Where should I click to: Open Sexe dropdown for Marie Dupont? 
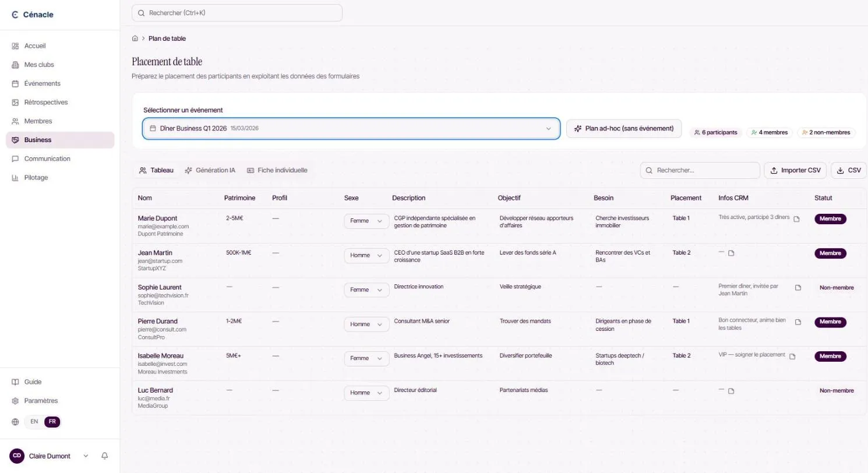tap(366, 221)
